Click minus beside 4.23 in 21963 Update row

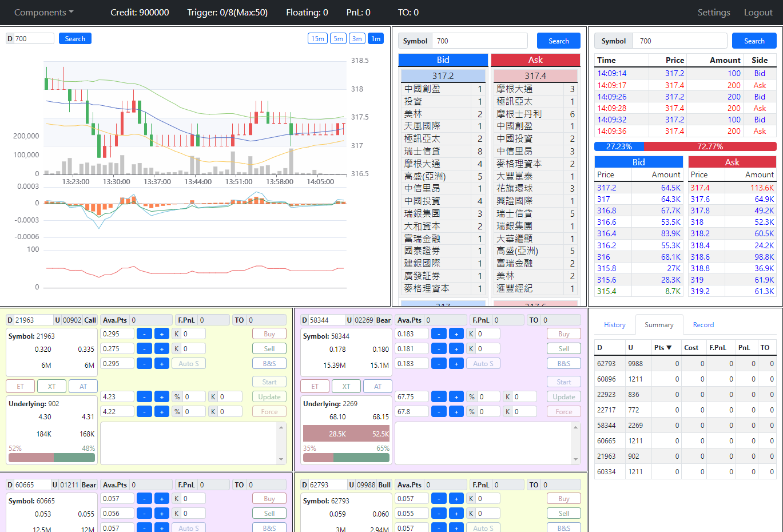point(145,397)
